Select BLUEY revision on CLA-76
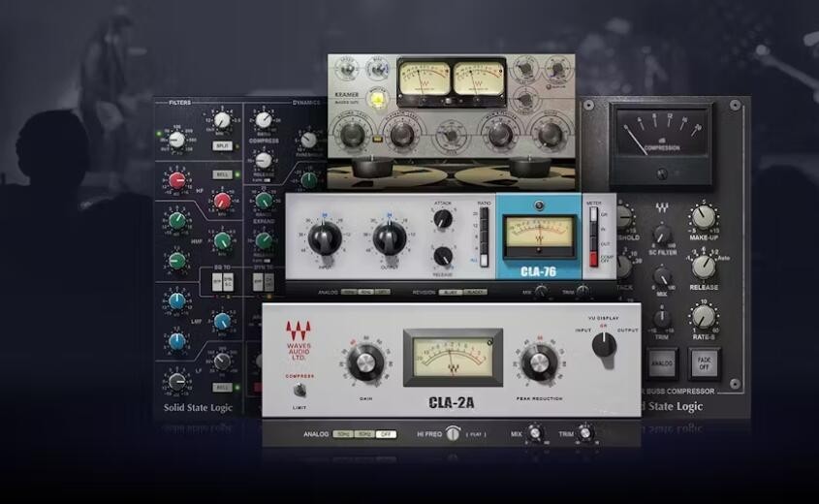819x504 pixels. pyautogui.click(x=451, y=292)
